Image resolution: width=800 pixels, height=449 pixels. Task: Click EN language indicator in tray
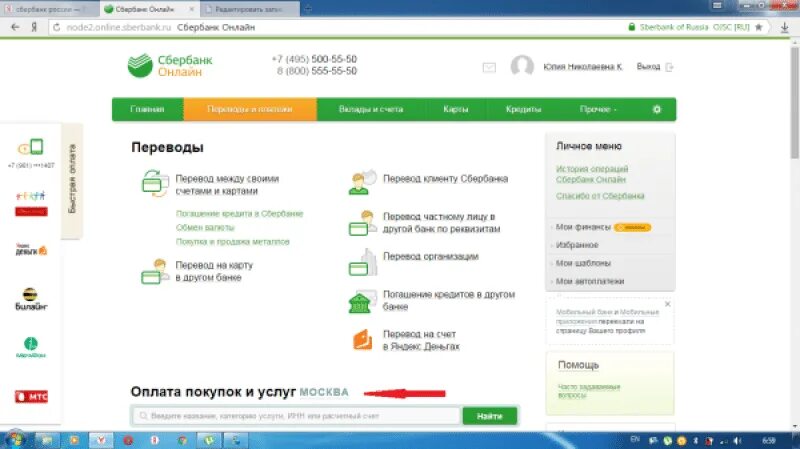(635, 439)
